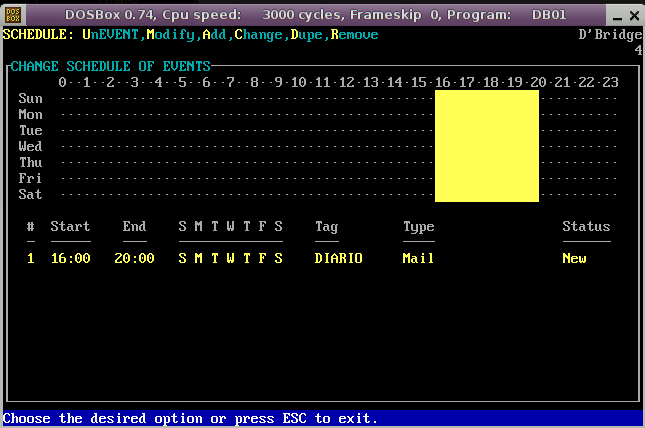Select hour 0 on the timeline header
Screen dimensions: 645x428
[62, 82]
